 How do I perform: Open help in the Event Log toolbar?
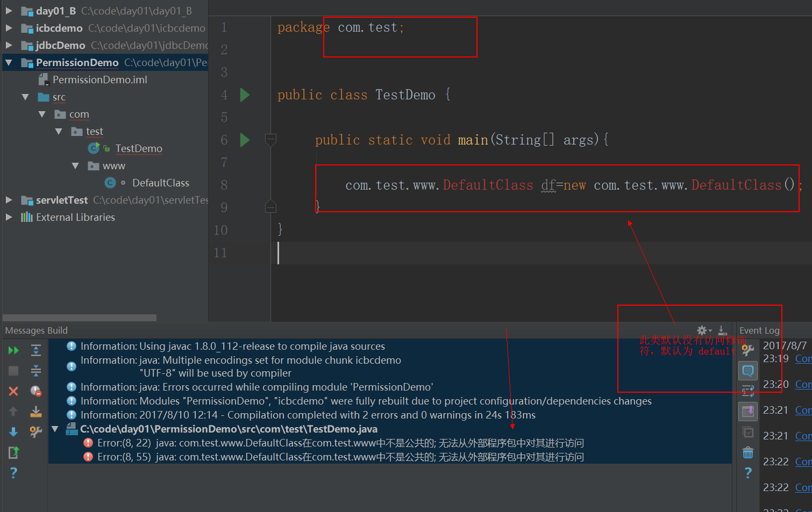point(748,473)
